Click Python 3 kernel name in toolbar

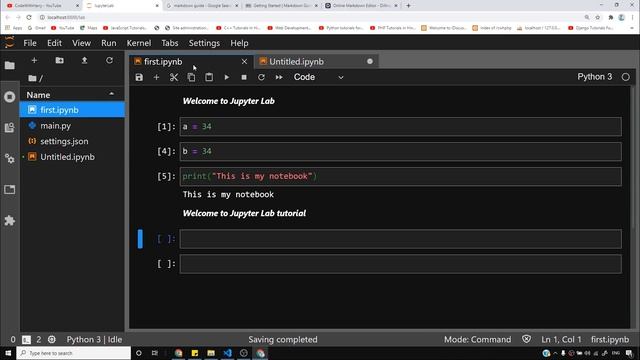coord(594,77)
